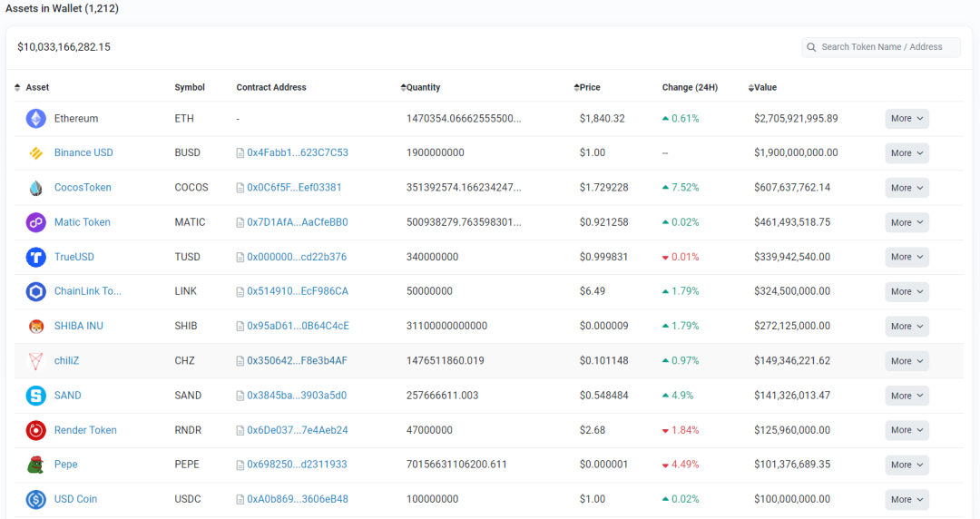Click the Pepe frog logo icon

point(35,465)
